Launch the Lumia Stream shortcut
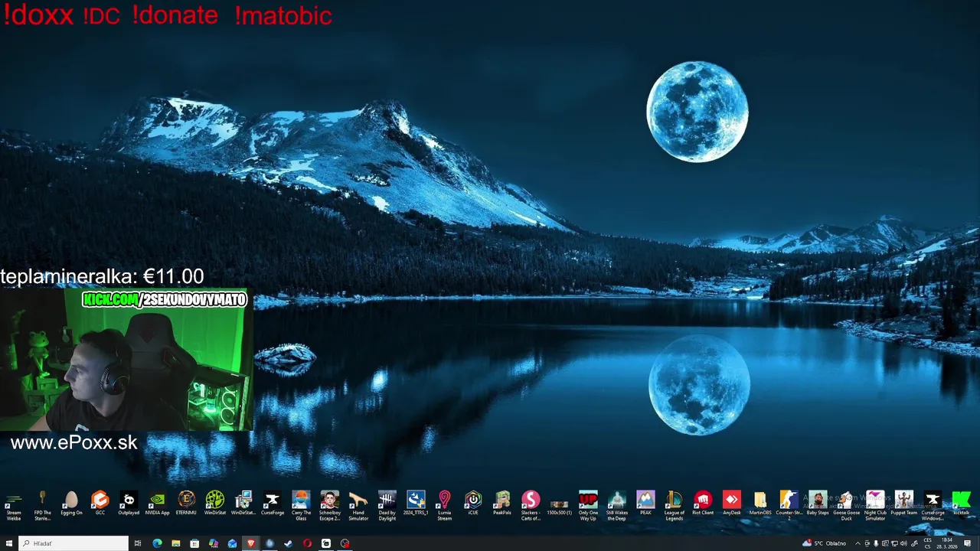 coord(445,506)
